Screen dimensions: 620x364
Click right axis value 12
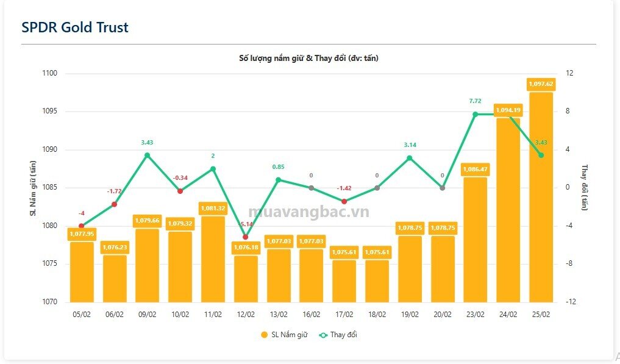(x=570, y=73)
